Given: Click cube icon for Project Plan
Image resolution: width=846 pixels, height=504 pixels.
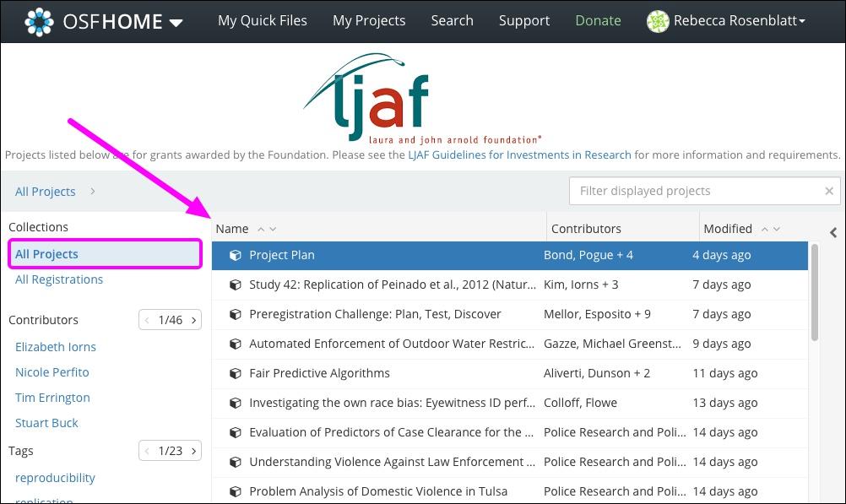Looking at the screenshot, I should pyautogui.click(x=236, y=255).
